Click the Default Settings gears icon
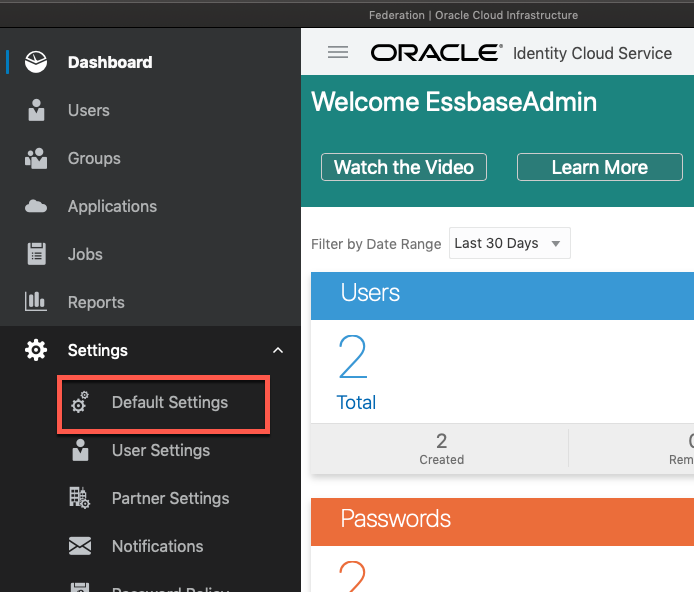This screenshot has height=592, width=694. click(80, 402)
